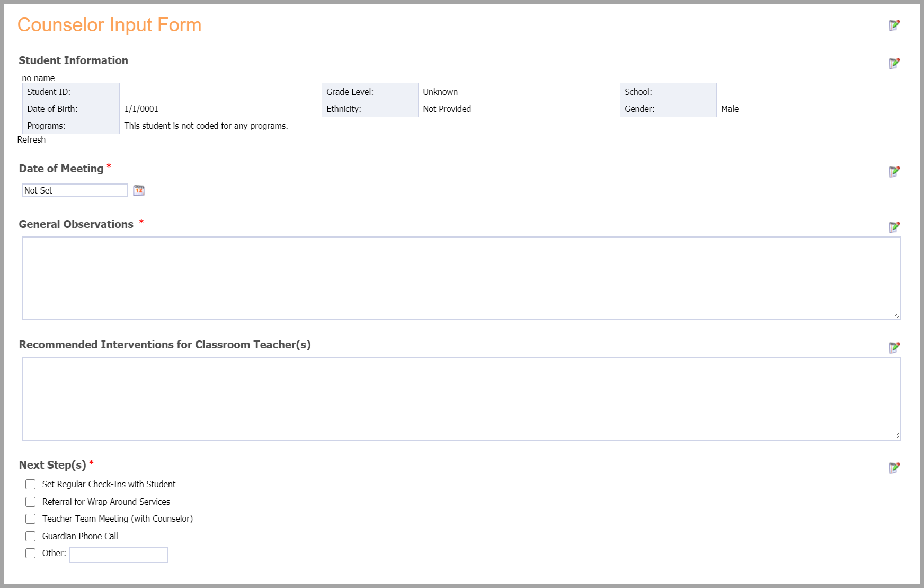Click the 'no name' student text
Screen dimensions: 924x588
(38, 78)
